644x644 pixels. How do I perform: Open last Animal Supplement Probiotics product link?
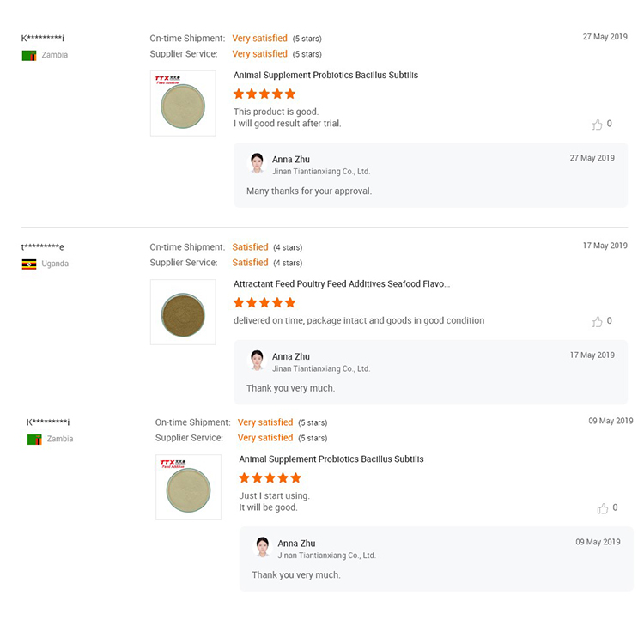(x=331, y=459)
